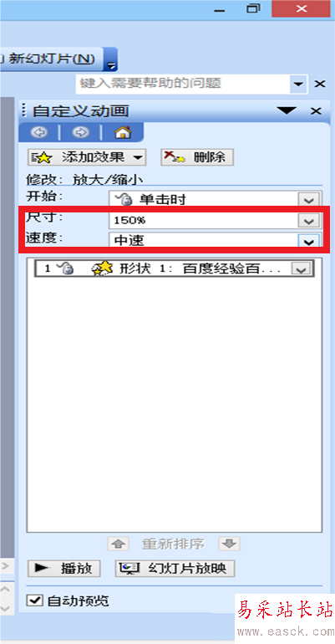Click the 删除 button
Viewport: 335px width, 644px height.
pyautogui.click(x=197, y=157)
